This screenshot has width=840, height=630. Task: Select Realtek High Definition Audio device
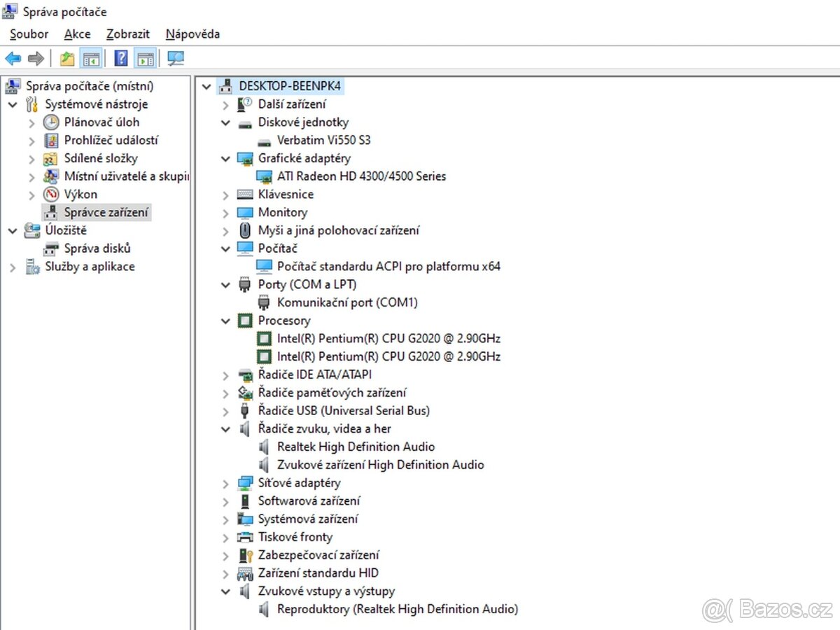click(x=356, y=447)
